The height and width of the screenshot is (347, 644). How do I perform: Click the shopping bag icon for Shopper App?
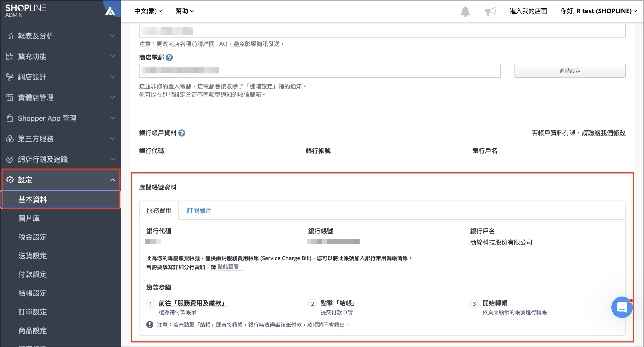10,118
